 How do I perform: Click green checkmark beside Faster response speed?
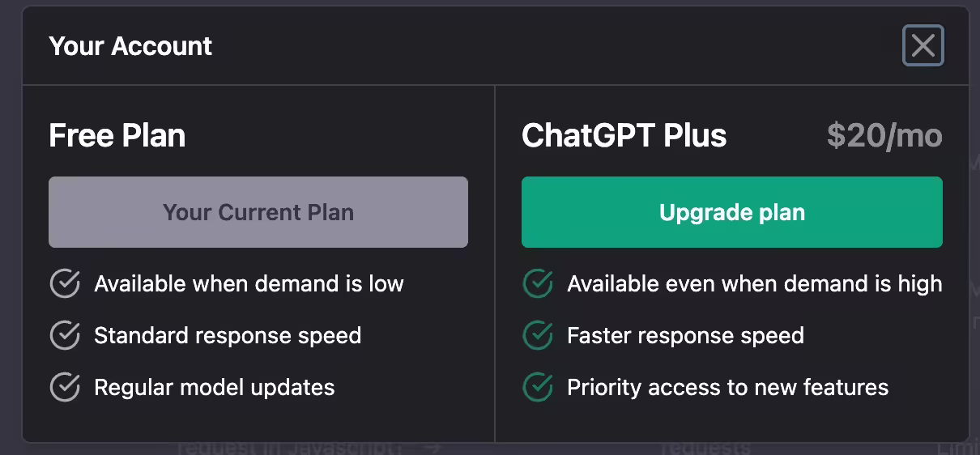(x=538, y=335)
